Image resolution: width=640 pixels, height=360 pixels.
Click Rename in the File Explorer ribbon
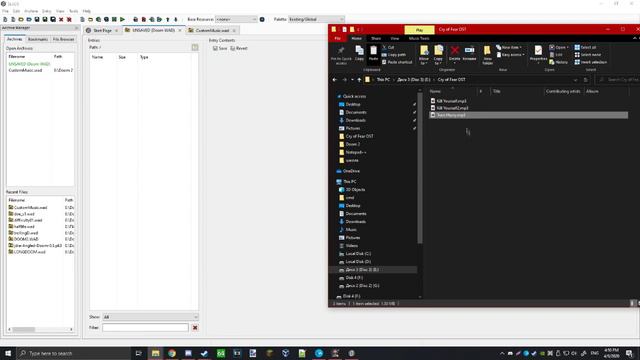click(x=469, y=53)
